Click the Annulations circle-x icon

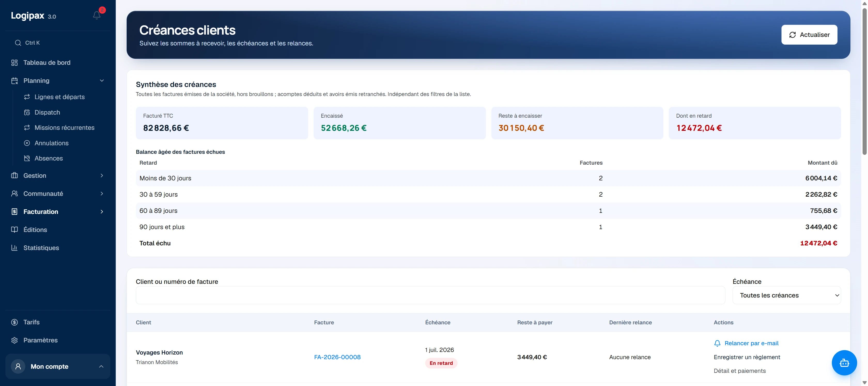27,143
